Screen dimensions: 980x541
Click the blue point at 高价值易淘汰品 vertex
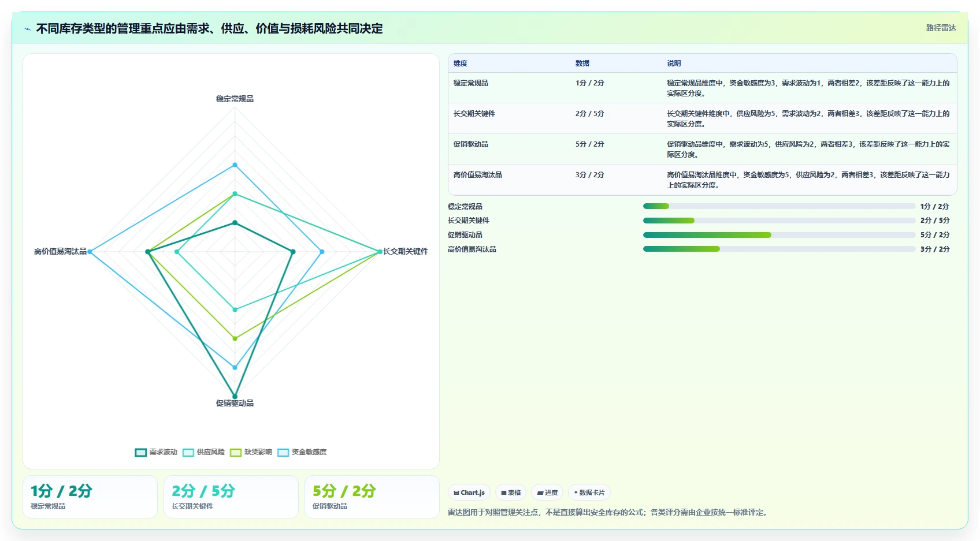pyautogui.click(x=90, y=252)
